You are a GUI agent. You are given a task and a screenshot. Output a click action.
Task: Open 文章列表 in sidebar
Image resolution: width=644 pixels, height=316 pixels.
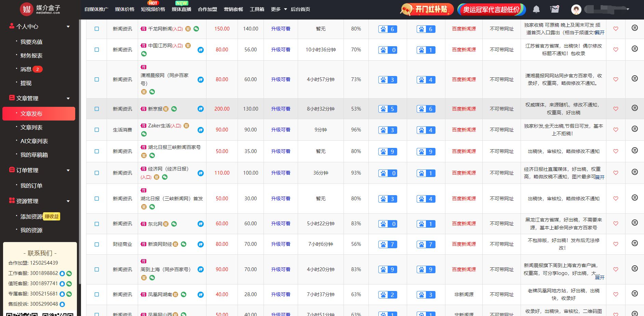pos(31,127)
